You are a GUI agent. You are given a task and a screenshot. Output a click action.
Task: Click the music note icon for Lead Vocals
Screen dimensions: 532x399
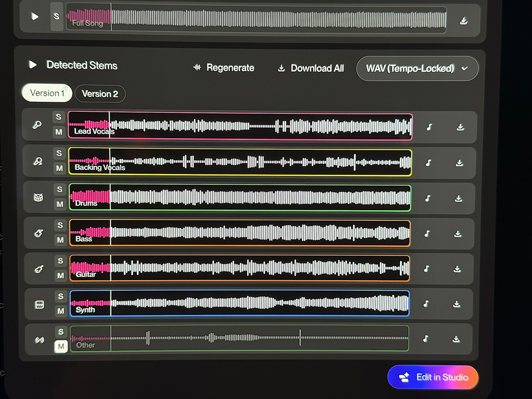[429, 127]
